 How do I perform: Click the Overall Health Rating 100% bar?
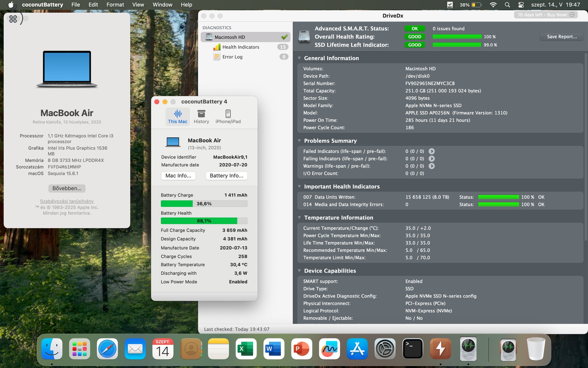pyautogui.click(x=457, y=37)
